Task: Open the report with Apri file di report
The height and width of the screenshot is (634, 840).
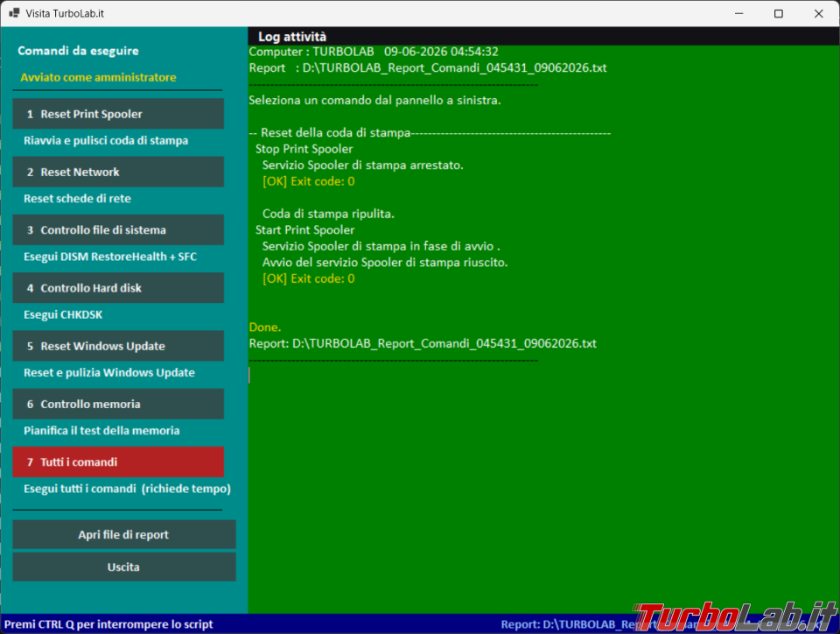Action: coord(123,534)
